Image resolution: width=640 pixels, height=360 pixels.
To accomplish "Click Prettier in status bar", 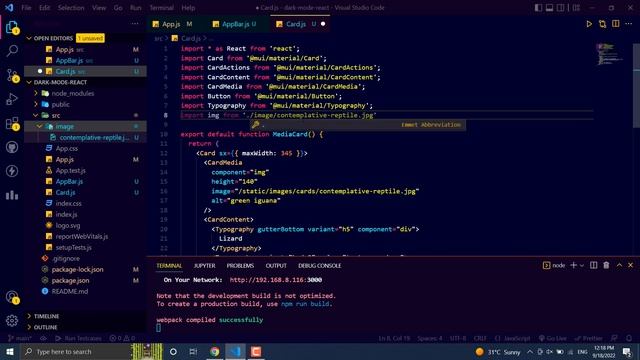I will pyautogui.click(x=588, y=338).
